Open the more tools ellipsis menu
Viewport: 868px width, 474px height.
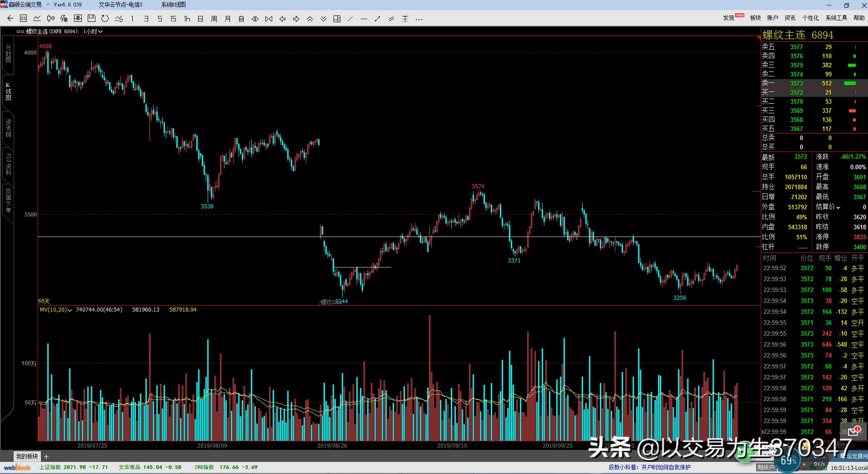point(419,19)
